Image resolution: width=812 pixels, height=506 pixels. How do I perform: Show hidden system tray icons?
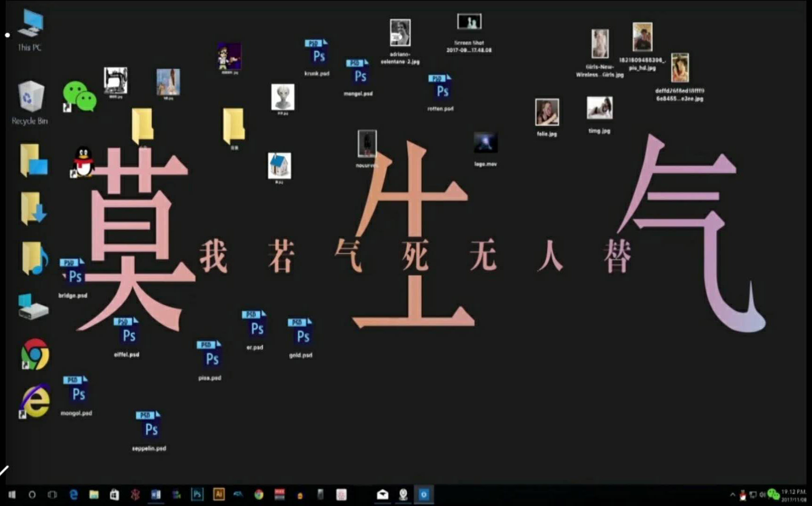point(732,495)
